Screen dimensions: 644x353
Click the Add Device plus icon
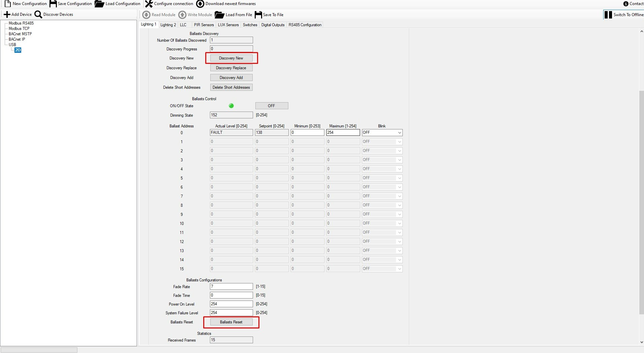[7, 14]
